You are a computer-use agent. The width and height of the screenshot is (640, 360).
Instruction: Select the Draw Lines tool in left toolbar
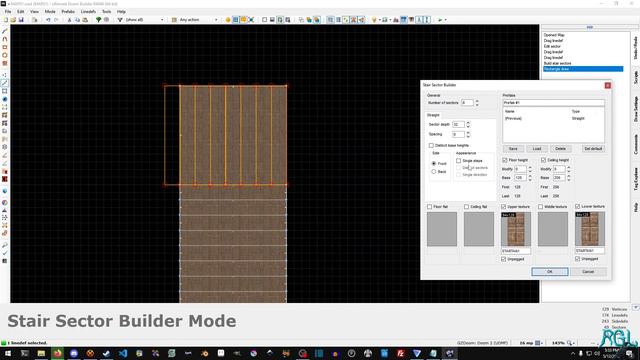(5, 31)
